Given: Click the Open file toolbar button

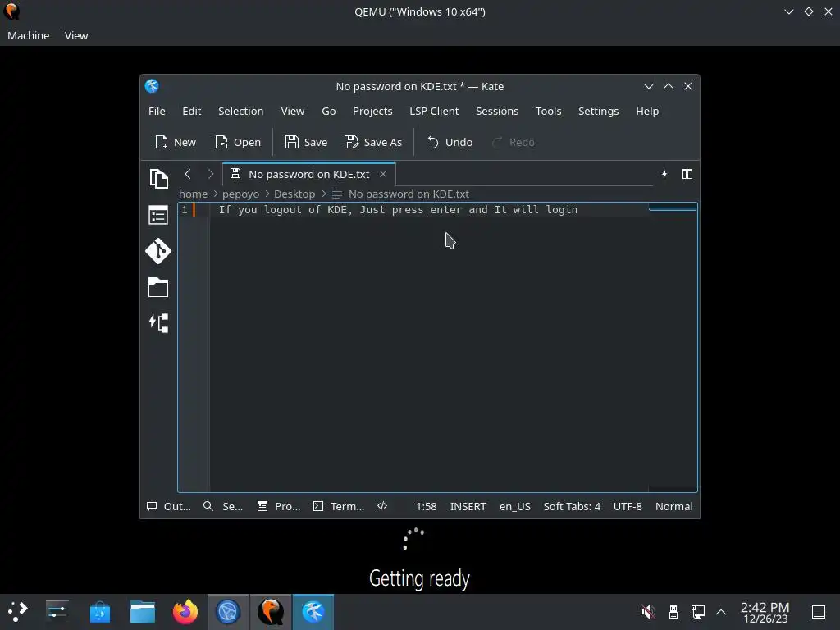Looking at the screenshot, I should [x=237, y=142].
